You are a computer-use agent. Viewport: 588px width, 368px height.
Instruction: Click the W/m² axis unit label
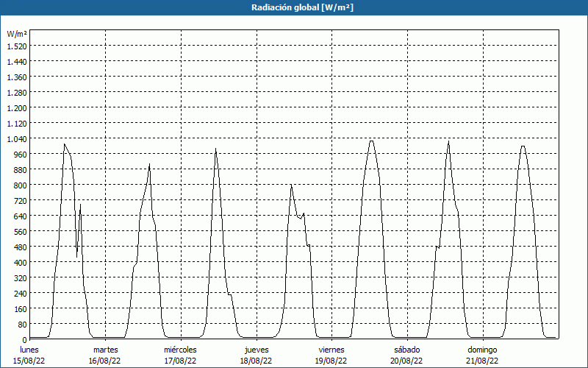pyautogui.click(x=17, y=34)
